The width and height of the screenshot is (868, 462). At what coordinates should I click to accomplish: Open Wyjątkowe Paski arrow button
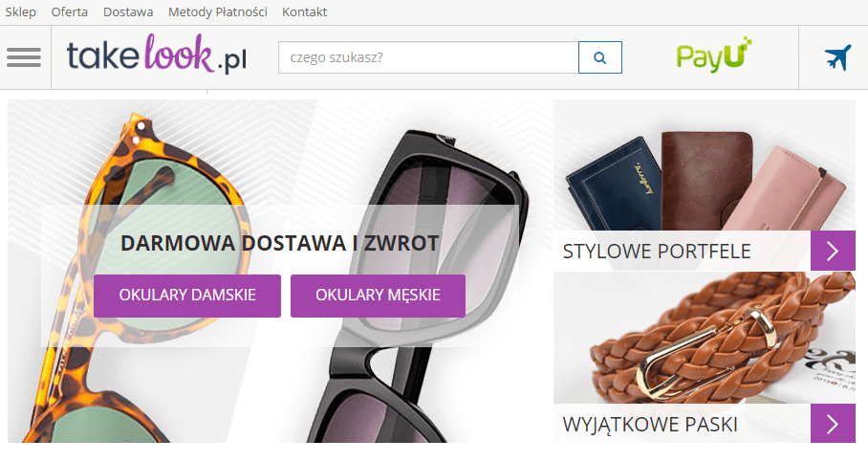click(834, 424)
